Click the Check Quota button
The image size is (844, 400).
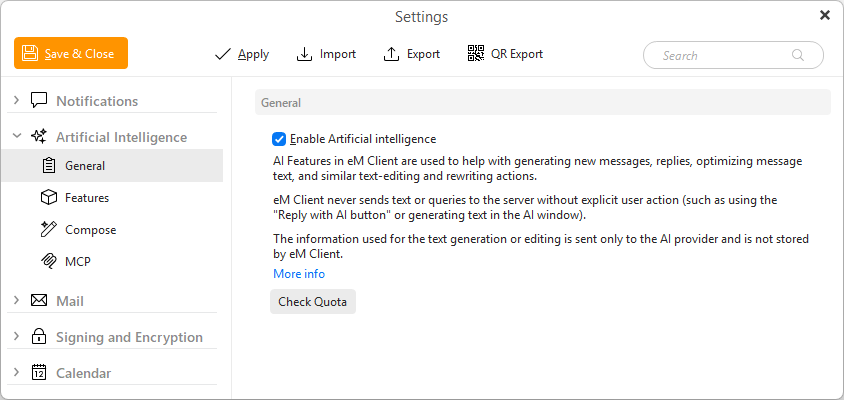coord(313,301)
